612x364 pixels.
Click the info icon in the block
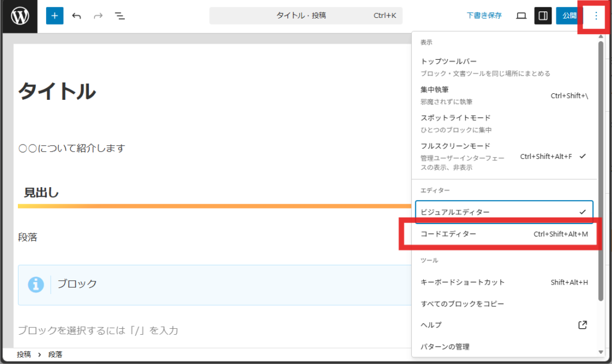(36, 285)
